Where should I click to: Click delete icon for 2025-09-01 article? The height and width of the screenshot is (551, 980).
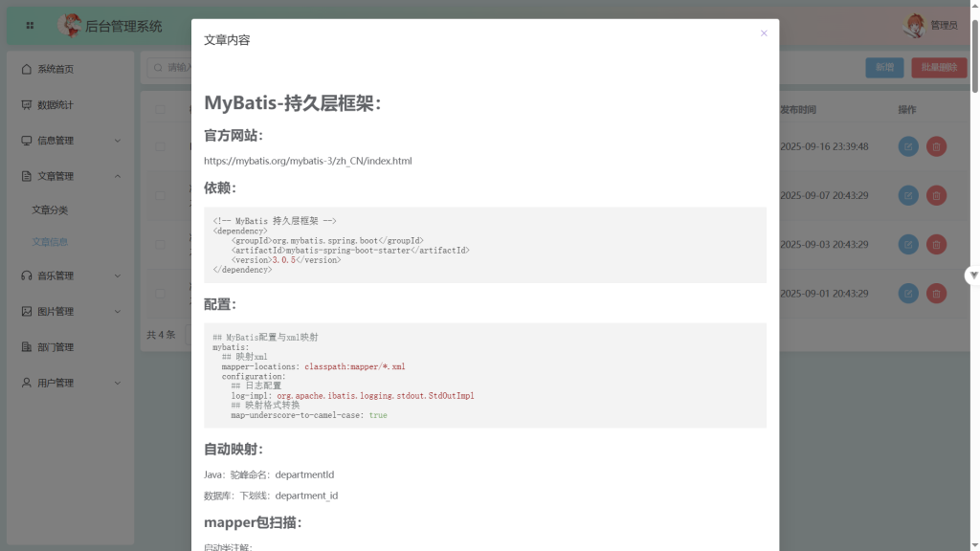936,293
